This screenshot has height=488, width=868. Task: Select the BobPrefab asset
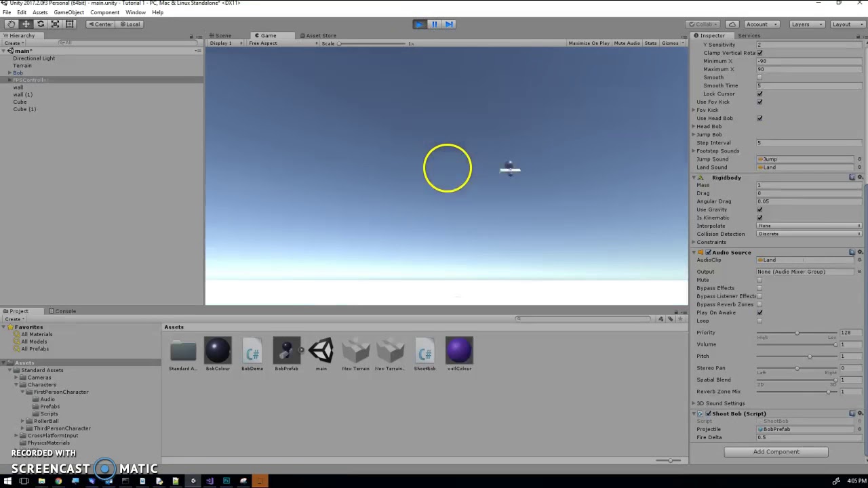(286, 354)
